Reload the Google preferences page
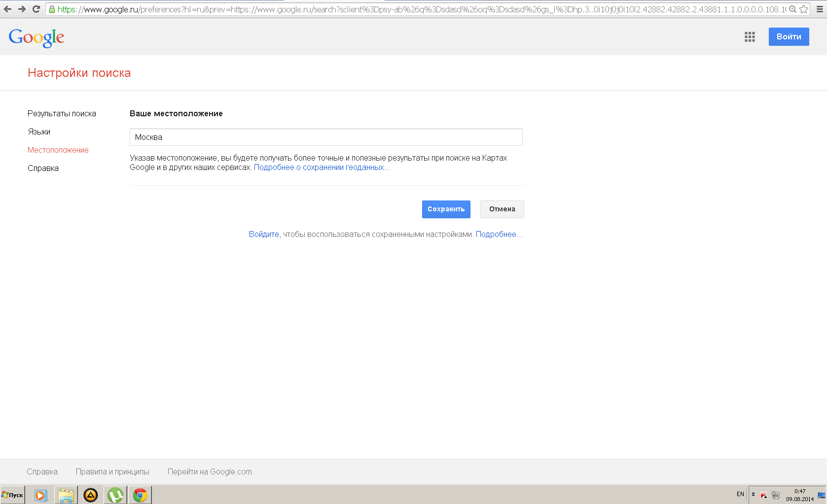Viewport: 827px width, 504px height. coord(36,9)
